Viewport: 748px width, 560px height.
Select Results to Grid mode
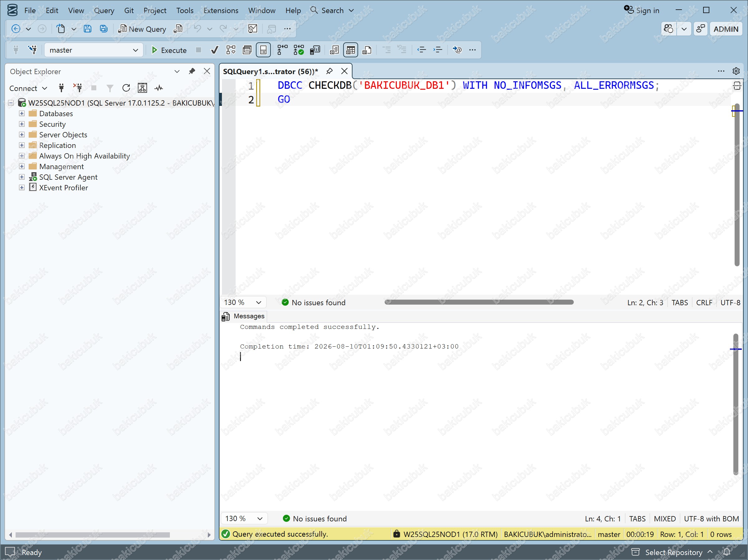(x=351, y=50)
